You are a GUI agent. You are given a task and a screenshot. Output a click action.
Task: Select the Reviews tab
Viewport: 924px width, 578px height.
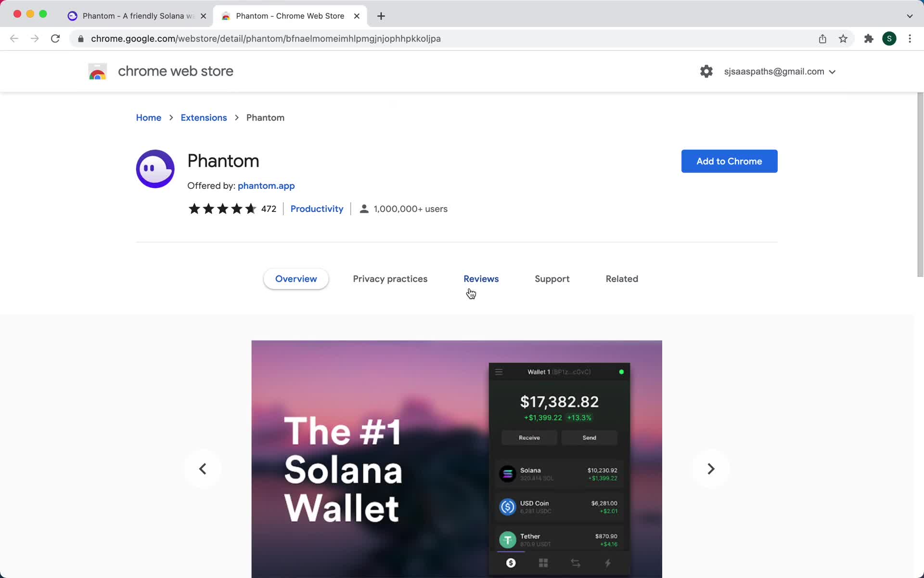[x=481, y=278]
